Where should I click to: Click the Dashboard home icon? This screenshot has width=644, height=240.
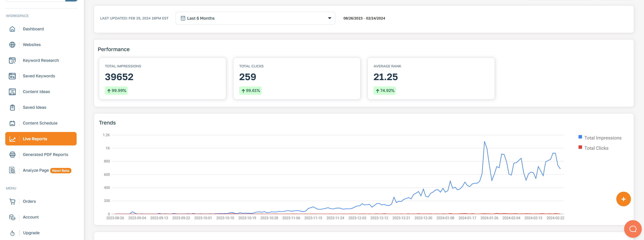(x=12, y=29)
